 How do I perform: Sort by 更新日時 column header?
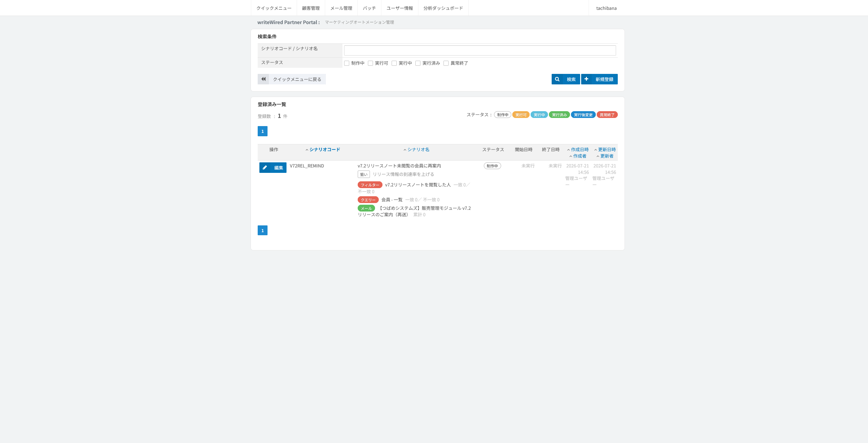pyautogui.click(x=607, y=149)
